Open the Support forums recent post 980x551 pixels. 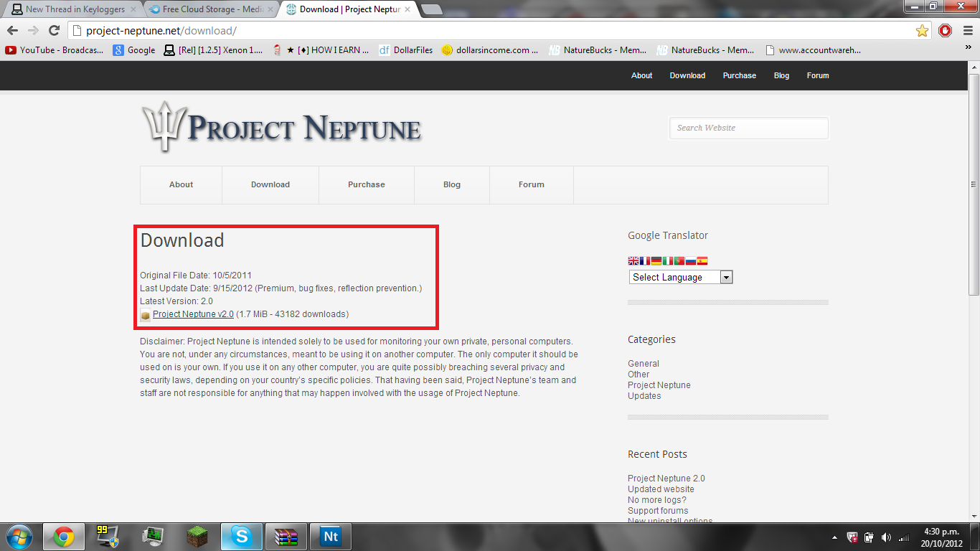coord(657,511)
